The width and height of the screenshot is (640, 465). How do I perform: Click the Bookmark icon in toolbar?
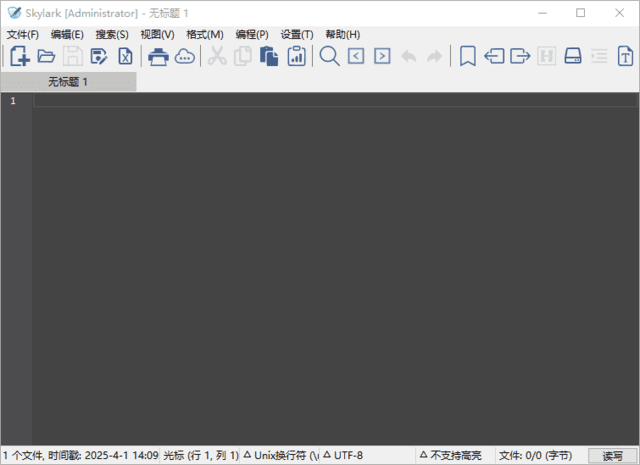point(467,57)
